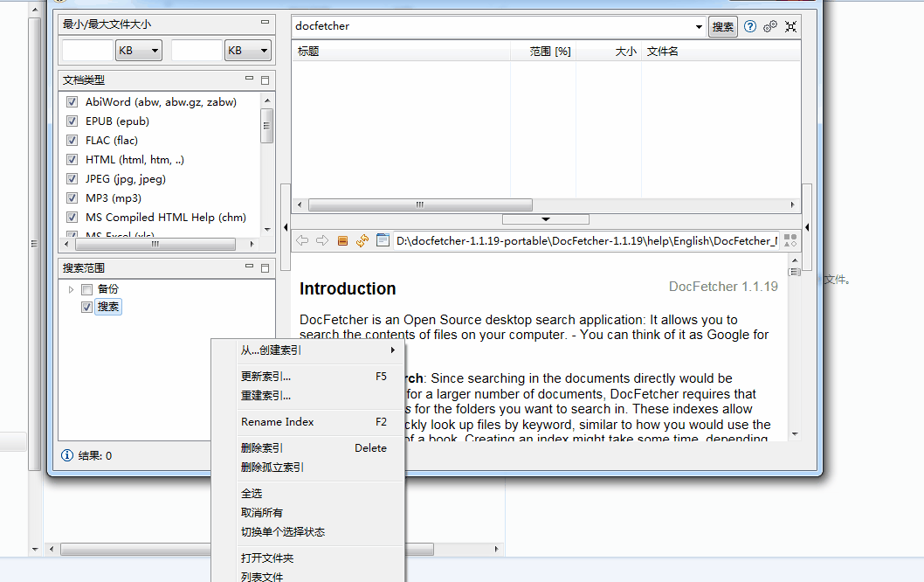Click the minimize-to-system-tray icon
Viewport: 924px width, 582px height.
790,26
